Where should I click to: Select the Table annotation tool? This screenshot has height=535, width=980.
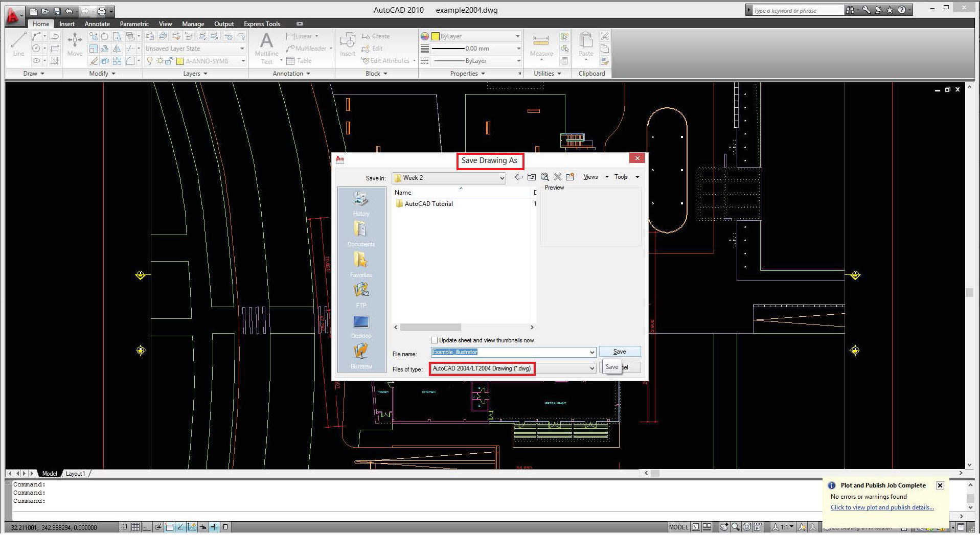299,61
